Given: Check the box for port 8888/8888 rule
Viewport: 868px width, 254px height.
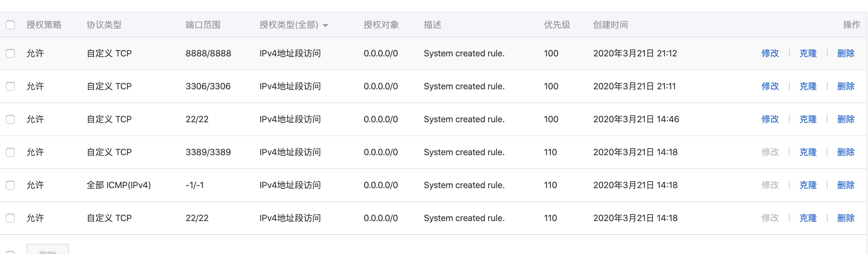Looking at the screenshot, I should click(10, 53).
